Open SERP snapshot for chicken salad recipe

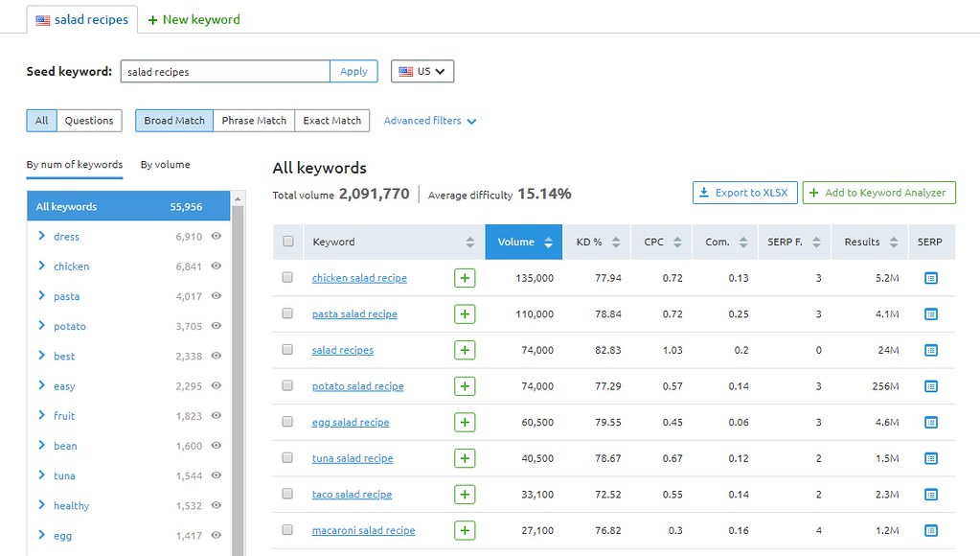coord(930,278)
